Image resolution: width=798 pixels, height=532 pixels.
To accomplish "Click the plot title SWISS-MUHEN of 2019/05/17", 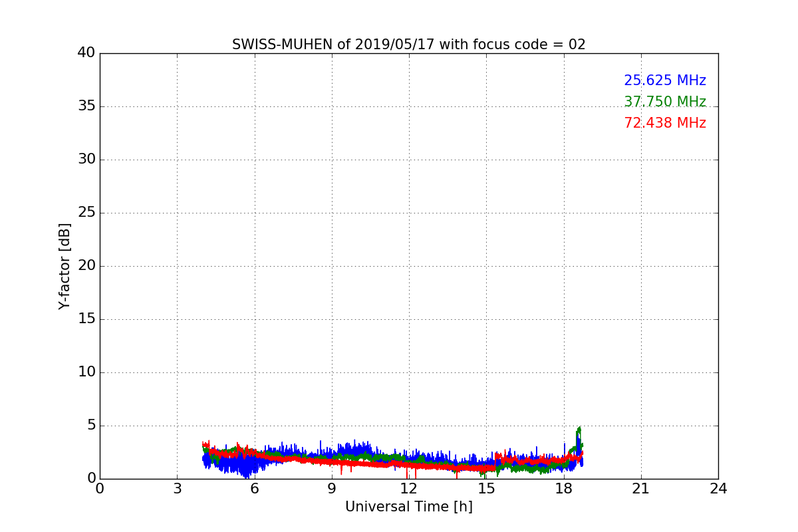I will point(408,45).
